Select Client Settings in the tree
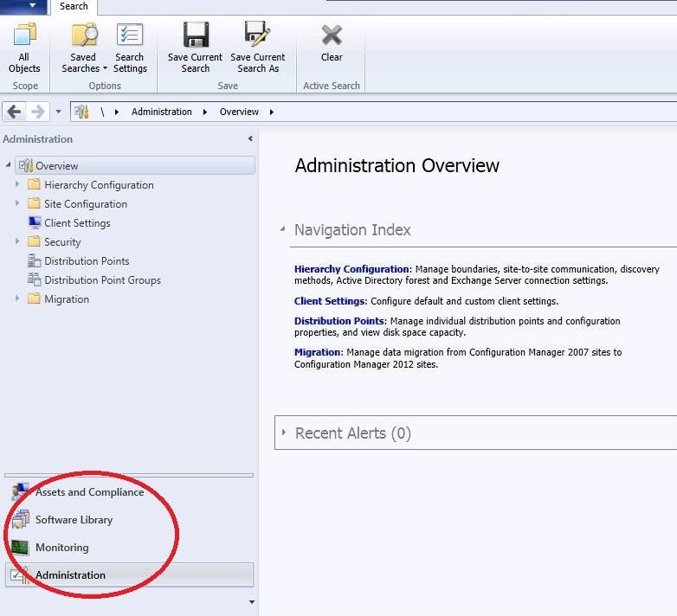The height and width of the screenshot is (616, 677). pyautogui.click(x=77, y=223)
